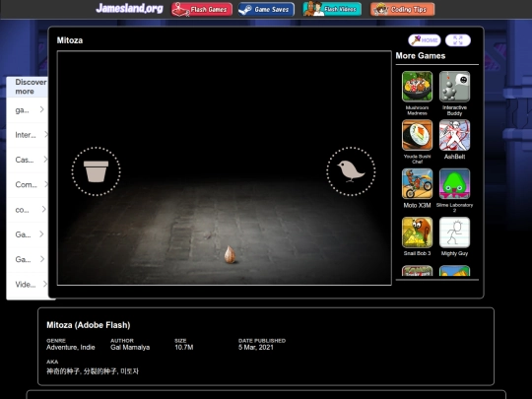This screenshot has height=399, width=532.
Task: Click the seed on the floor
Action: (x=230, y=254)
